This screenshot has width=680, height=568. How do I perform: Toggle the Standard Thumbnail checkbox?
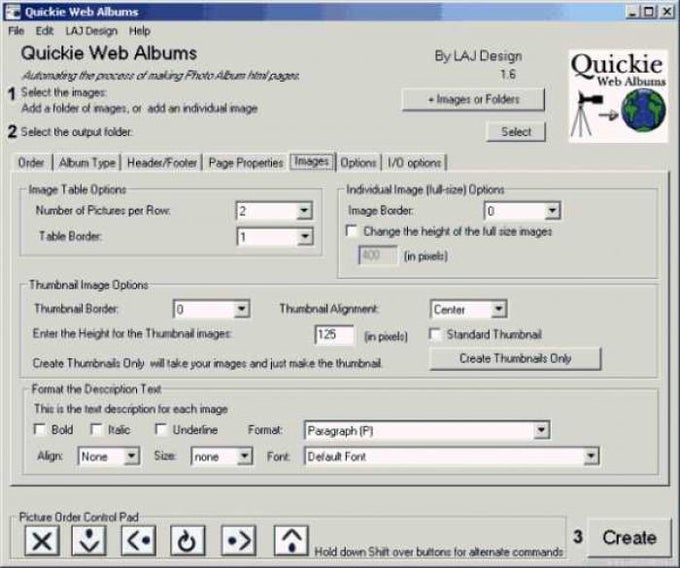click(435, 334)
